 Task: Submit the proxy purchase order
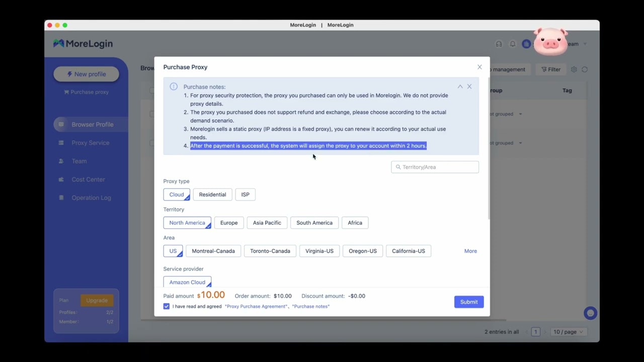(x=469, y=302)
